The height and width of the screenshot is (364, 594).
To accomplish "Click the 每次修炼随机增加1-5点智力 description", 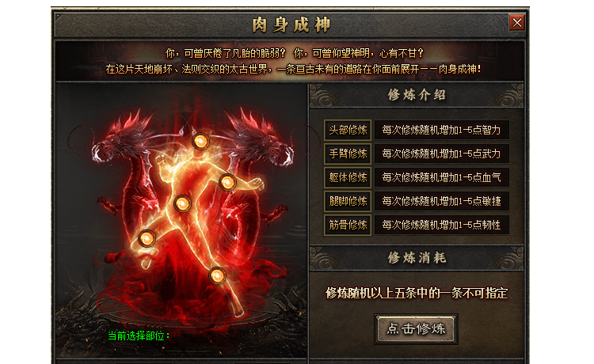I will (x=442, y=131).
